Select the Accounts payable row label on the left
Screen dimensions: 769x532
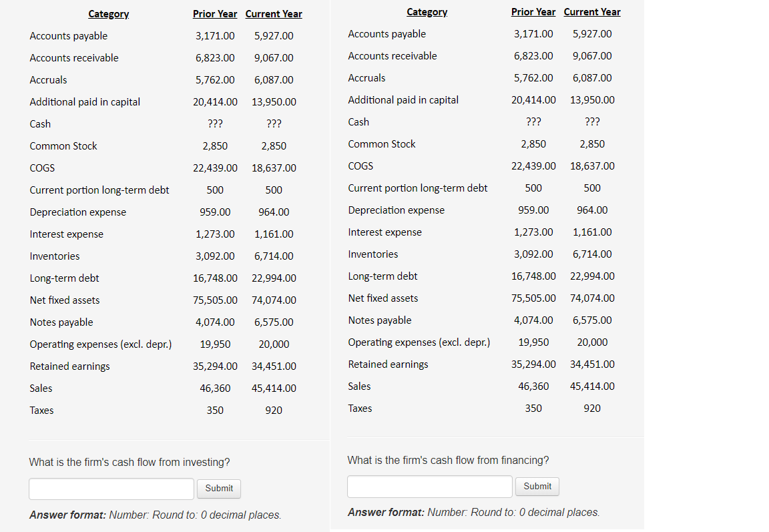pyautogui.click(x=68, y=35)
